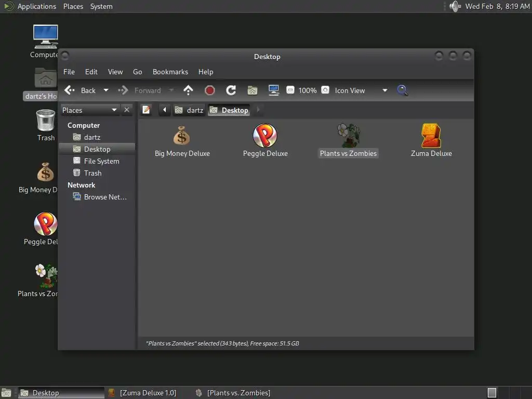The width and height of the screenshot is (532, 399).
Task: Click the window menu button in title bar
Action: (65, 55)
